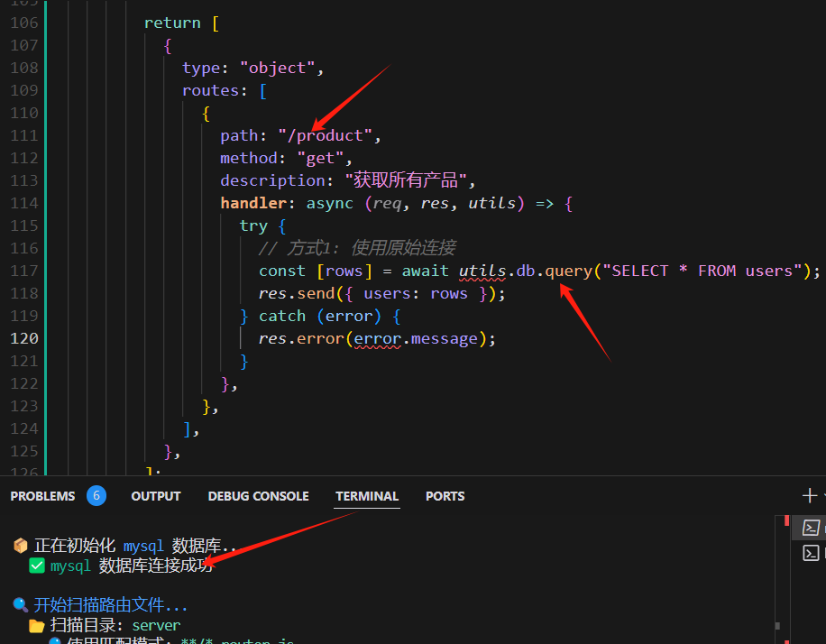The width and height of the screenshot is (826, 644).
Task: Click terminal text '开始扫描路由文件...'
Action: (111, 605)
